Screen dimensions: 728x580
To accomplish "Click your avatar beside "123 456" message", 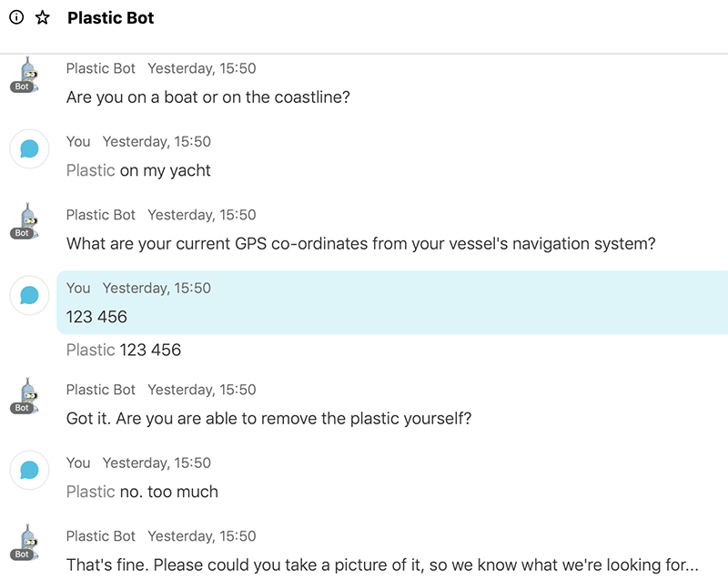I will coord(29,295).
